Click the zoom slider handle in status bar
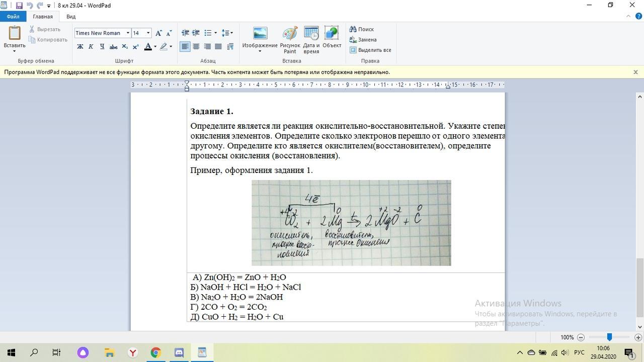 [609, 337]
